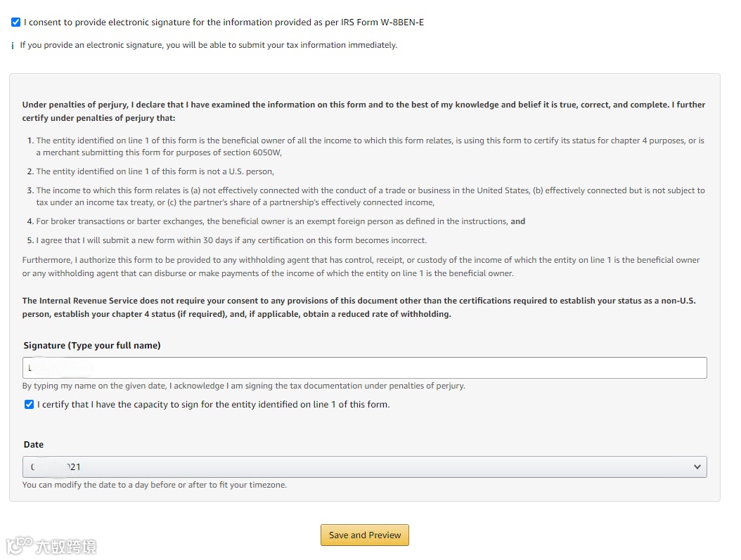The width and height of the screenshot is (741, 560).
Task: Click the Signature full name field
Action: point(364,368)
